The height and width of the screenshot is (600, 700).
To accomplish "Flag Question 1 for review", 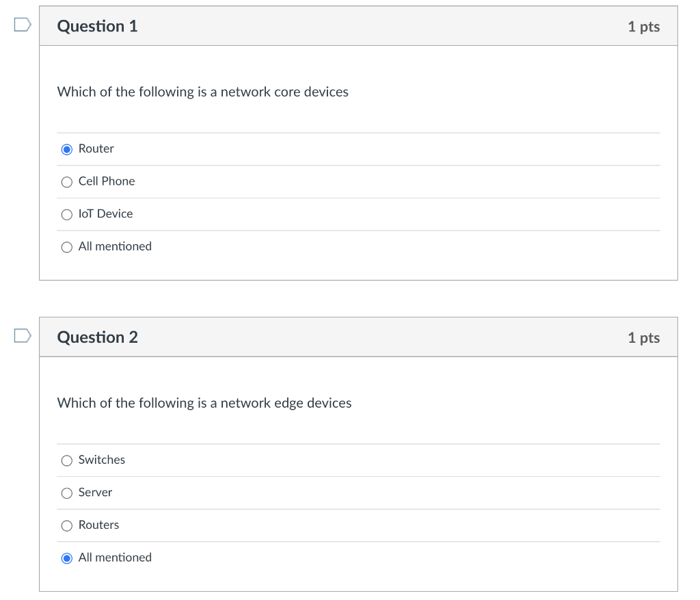I will (23, 25).
